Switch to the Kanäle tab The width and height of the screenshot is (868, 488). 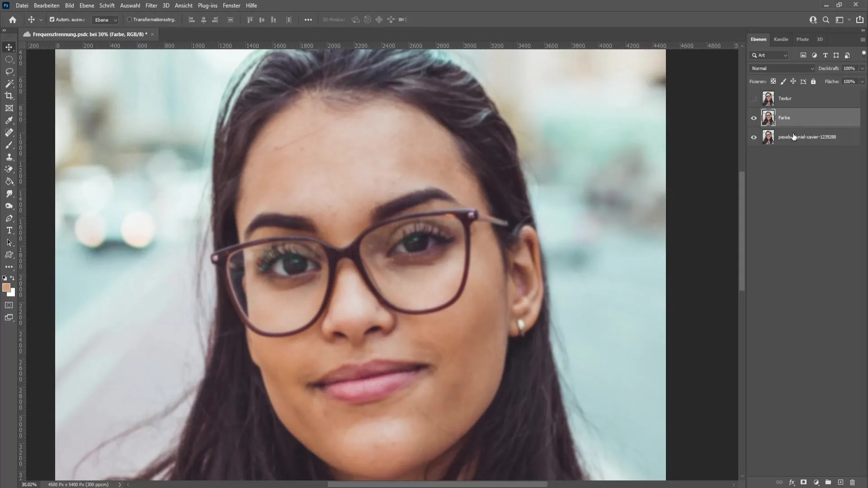[x=780, y=39]
